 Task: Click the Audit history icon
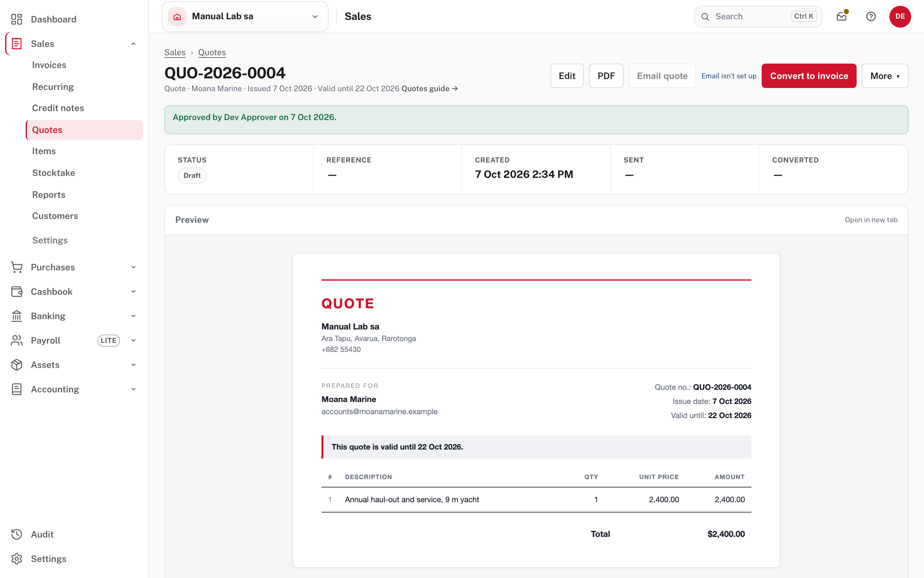16,534
